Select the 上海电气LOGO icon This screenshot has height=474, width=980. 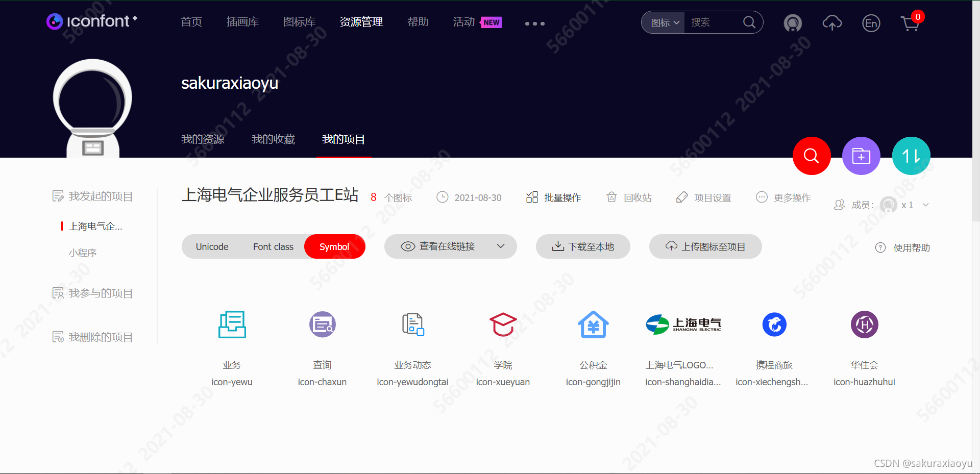683,325
